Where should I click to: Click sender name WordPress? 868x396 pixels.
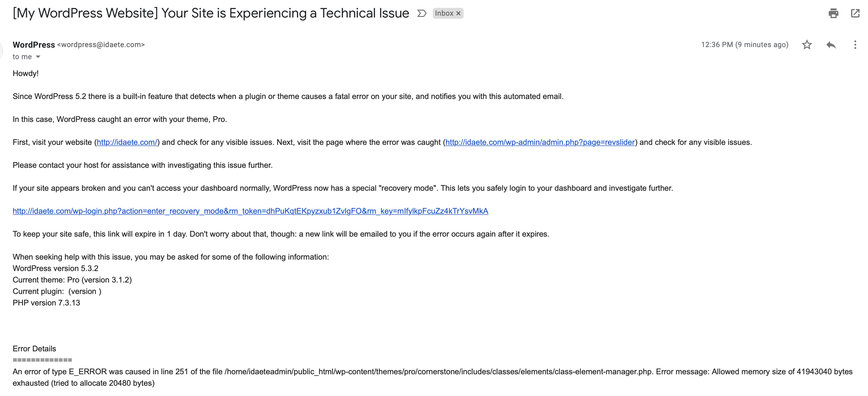click(34, 45)
